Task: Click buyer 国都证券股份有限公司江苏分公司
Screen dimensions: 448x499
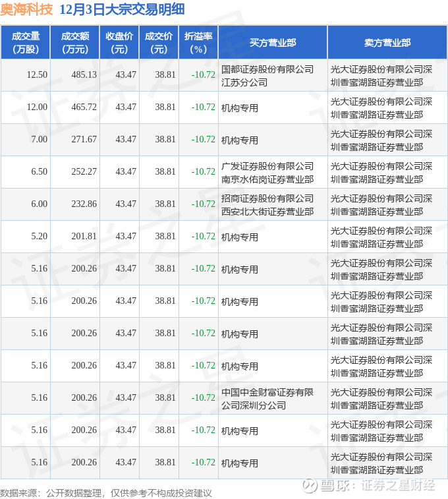Action: coord(267,76)
